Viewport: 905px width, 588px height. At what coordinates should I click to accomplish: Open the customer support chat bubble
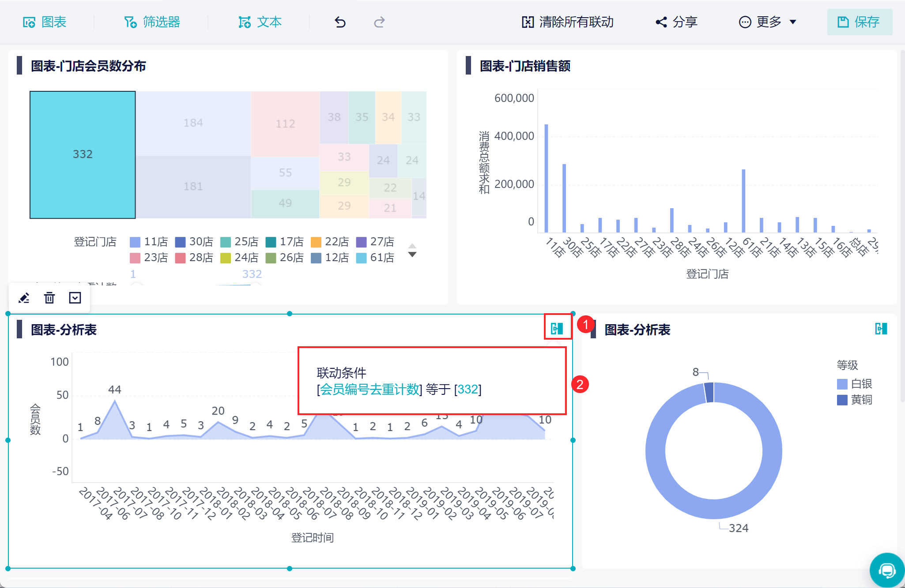pyautogui.click(x=886, y=570)
